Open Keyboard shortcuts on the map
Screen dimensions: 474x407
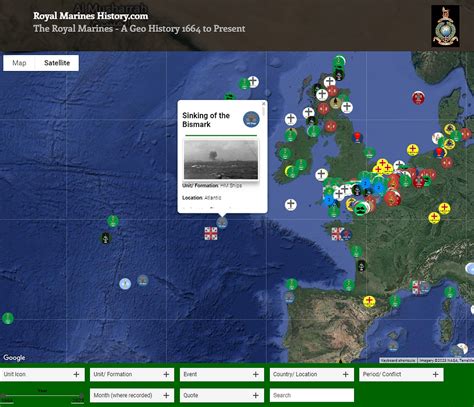coord(398,360)
